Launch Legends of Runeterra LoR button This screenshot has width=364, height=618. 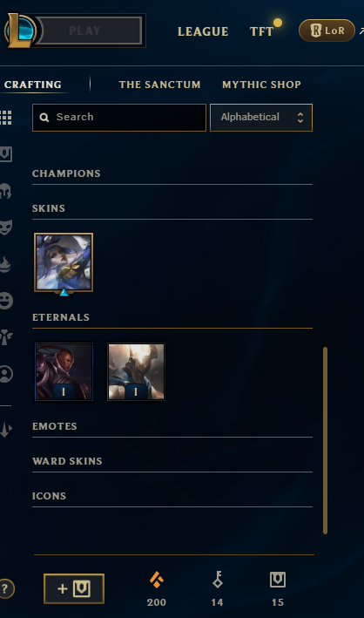[327, 31]
